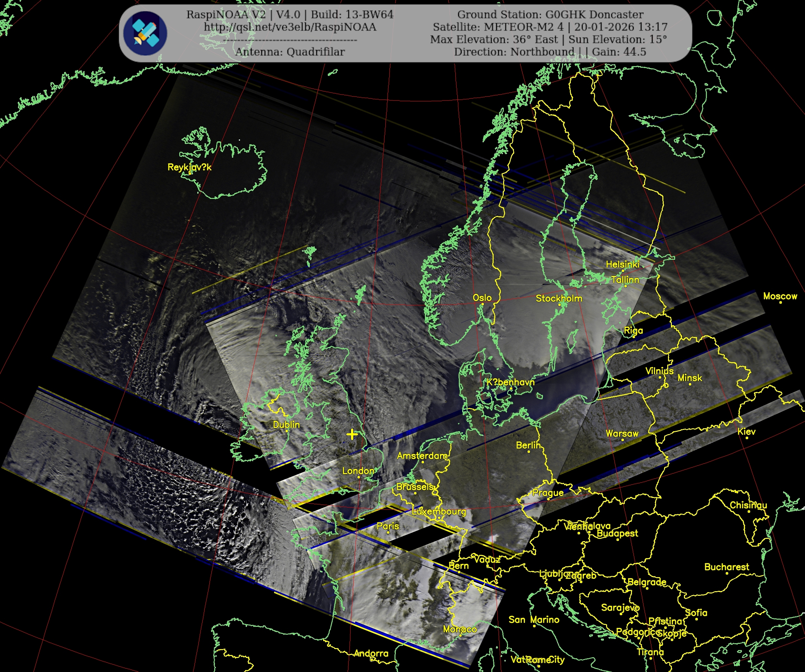Click the Berlin city label
This screenshot has height=672, width=805.
(528, 445)
